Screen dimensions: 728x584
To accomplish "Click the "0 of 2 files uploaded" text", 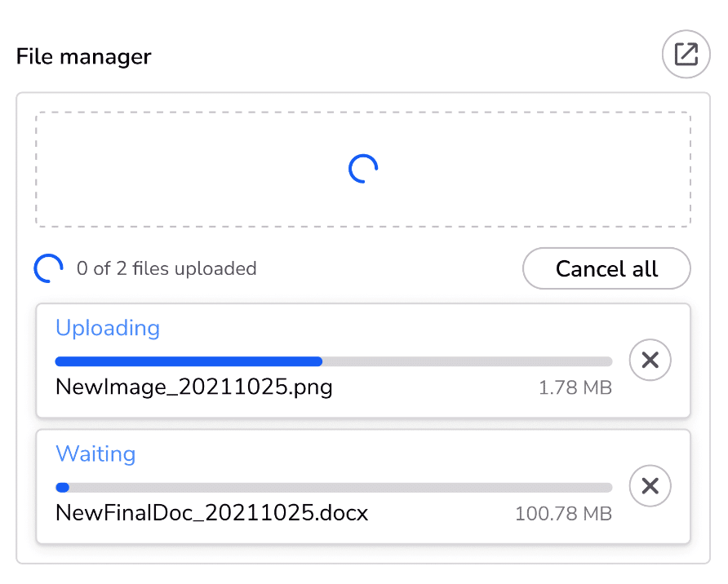I will (x=166, y=268).
